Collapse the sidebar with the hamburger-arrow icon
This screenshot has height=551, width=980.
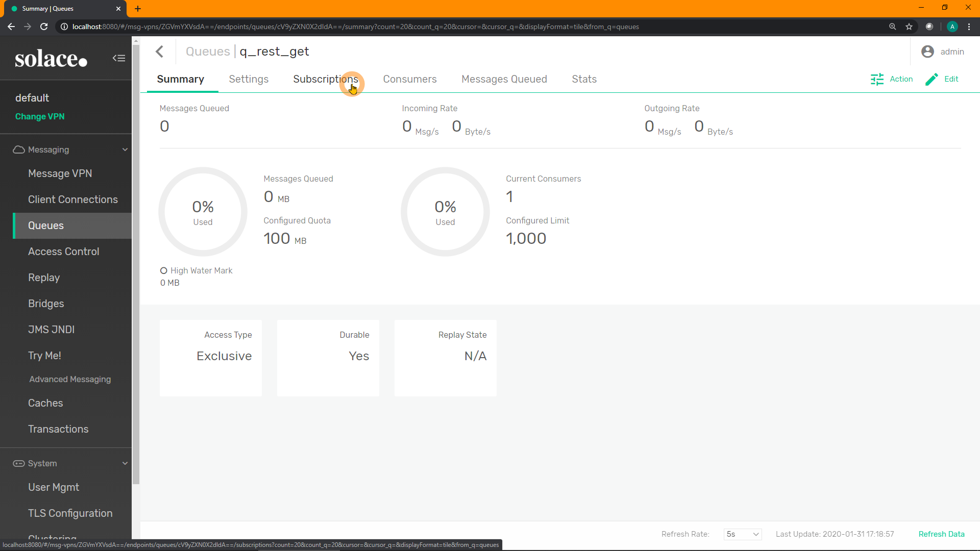click(119, 58)
